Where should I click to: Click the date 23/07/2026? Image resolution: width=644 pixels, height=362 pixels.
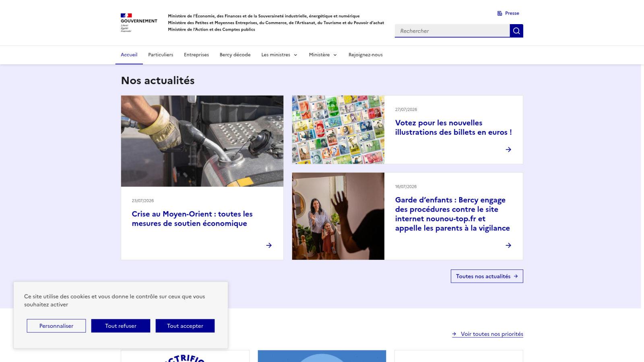[x=142, y=201]
